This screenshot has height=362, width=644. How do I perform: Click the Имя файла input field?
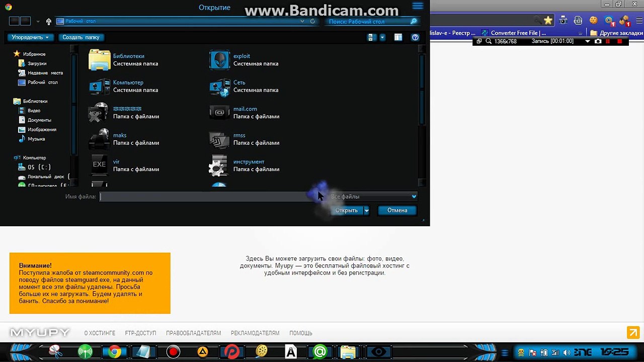[212, 197]
